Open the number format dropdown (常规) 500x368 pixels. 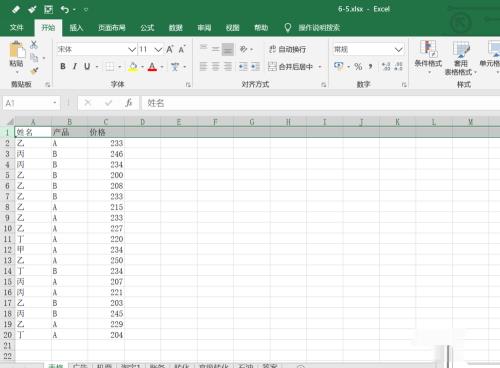(x=399, y=50)
